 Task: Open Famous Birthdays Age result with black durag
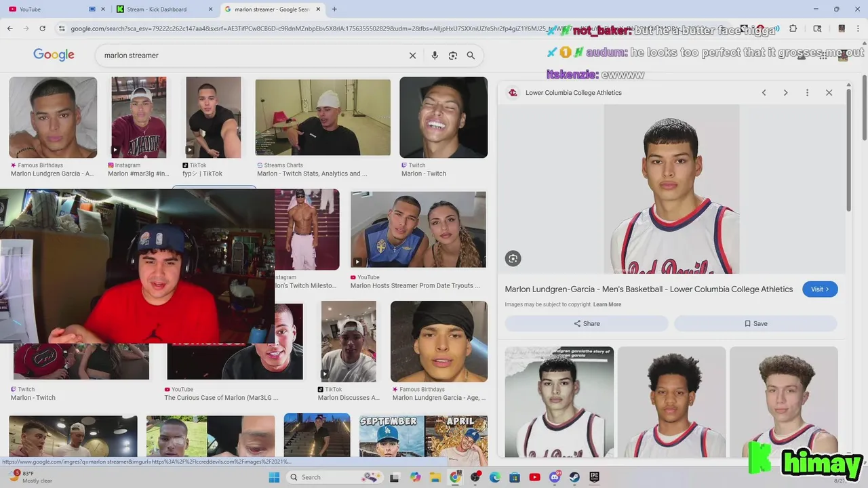439,342
